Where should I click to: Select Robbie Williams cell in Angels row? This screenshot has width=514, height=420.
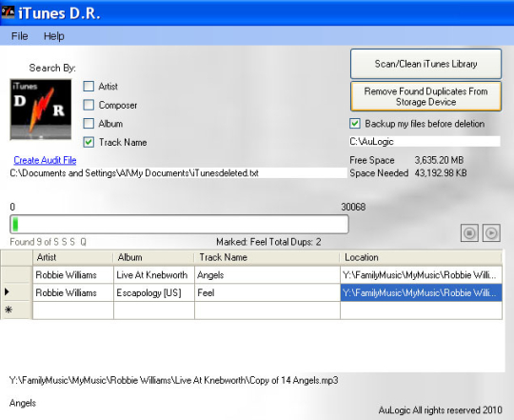point(73,274)
